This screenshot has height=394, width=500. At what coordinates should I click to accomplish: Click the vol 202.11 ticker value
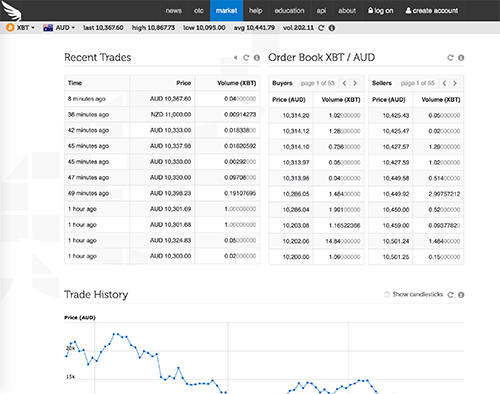[x=298, y=28]
